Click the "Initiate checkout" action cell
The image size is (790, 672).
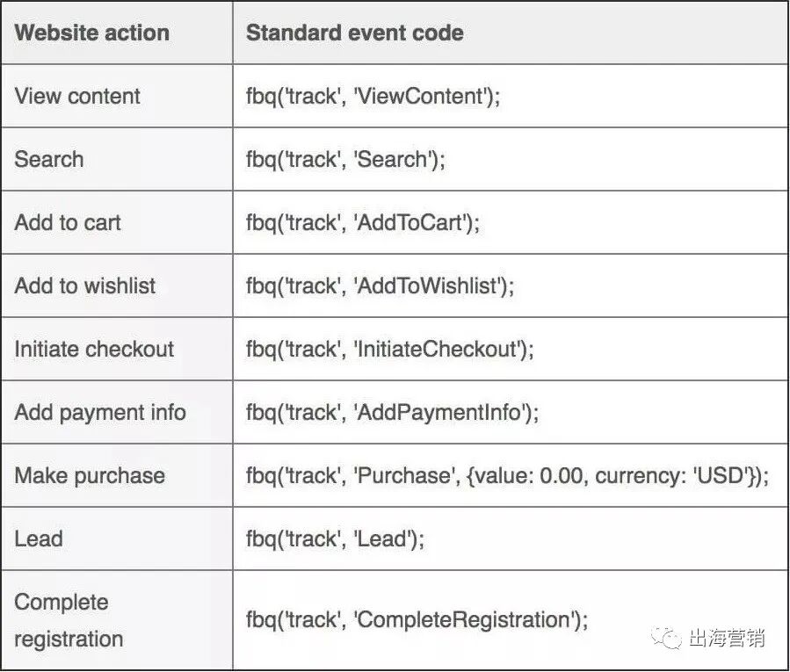tap(94, 349)
